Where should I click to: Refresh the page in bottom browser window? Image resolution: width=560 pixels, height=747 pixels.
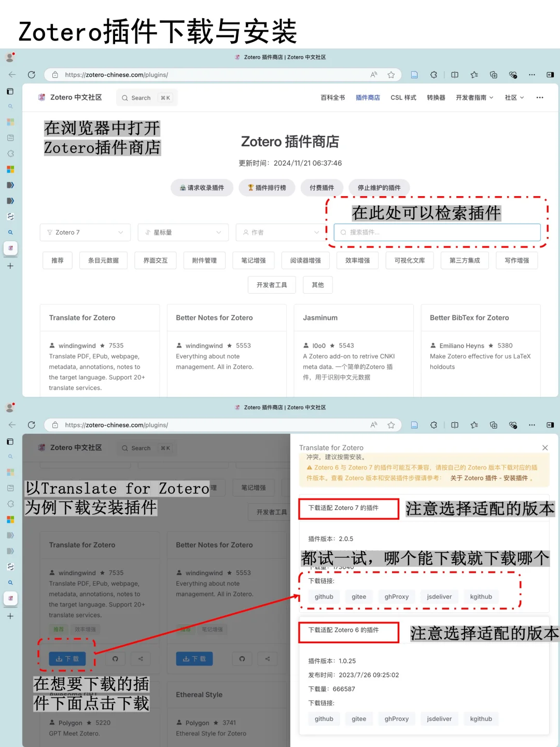pos(31,425)
